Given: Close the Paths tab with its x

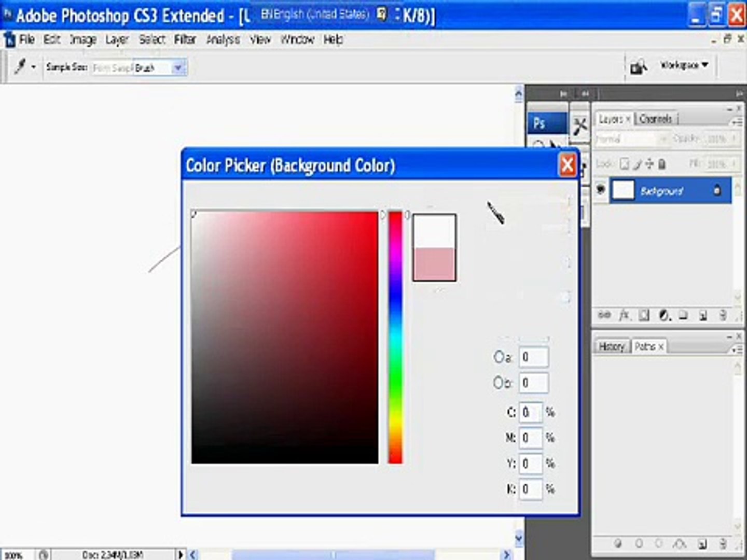Looking at the screenshot, I should (x=661, y=347).
